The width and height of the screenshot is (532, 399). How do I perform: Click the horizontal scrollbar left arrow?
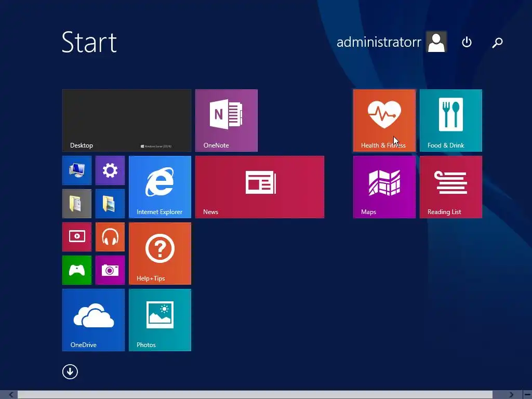point(11,395)
